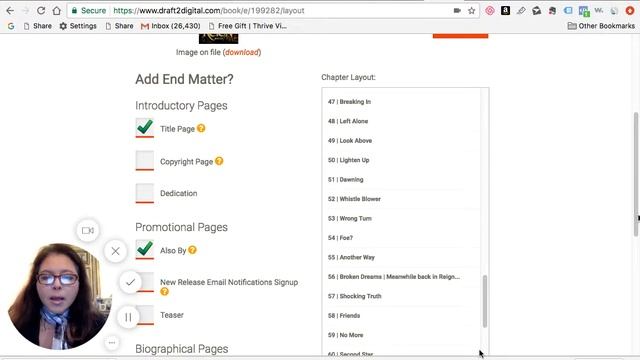Open help icon next to Also By
The height and width of the screenshot is (360, 640).
[x=192, y=250]
